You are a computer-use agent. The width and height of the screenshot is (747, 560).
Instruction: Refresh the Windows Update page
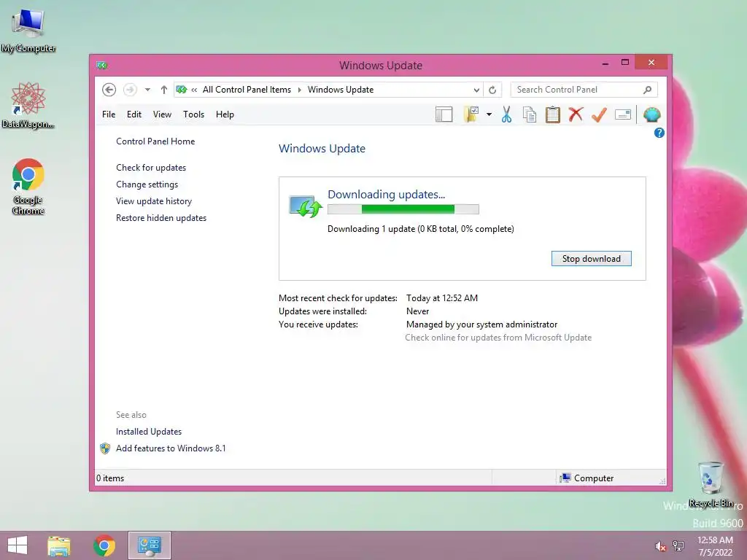(x=492, y=90)
